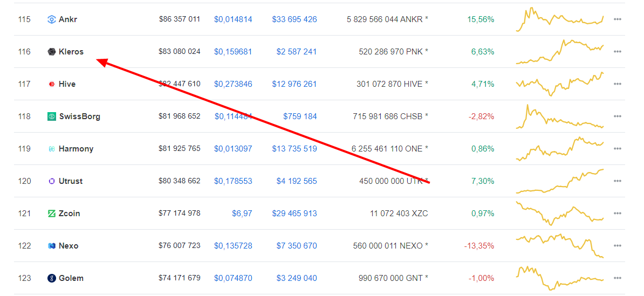Open the Kleros coin page link

(71, 52)
